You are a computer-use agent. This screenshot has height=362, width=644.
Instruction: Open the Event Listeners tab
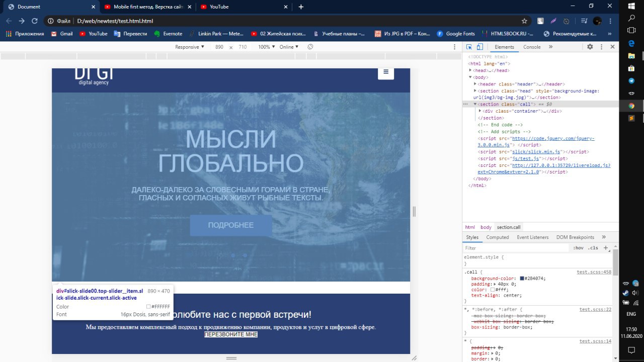click(532, 237)
